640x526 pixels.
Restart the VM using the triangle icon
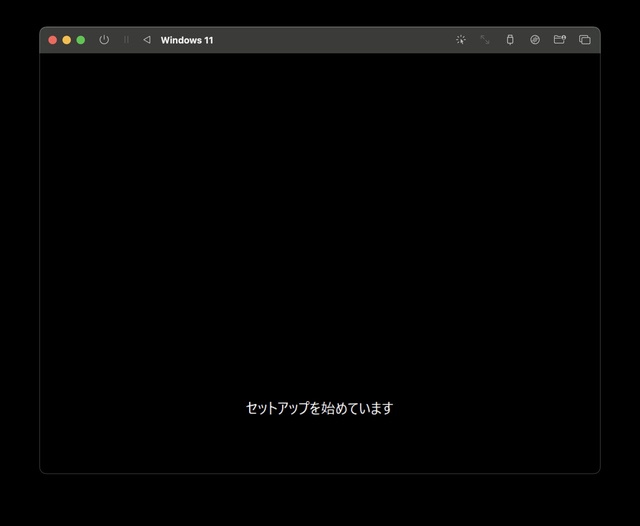coord(147,40)
